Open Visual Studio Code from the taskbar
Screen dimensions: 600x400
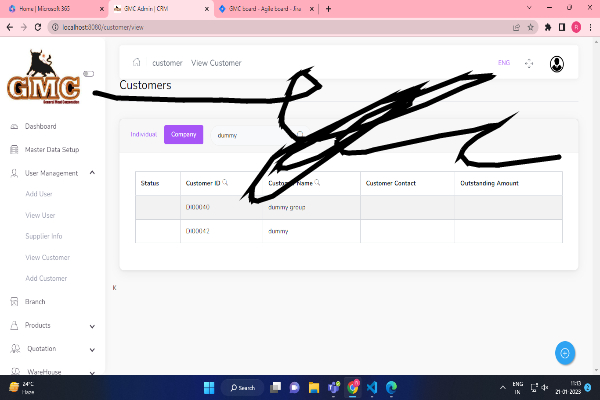coord(371,387)
